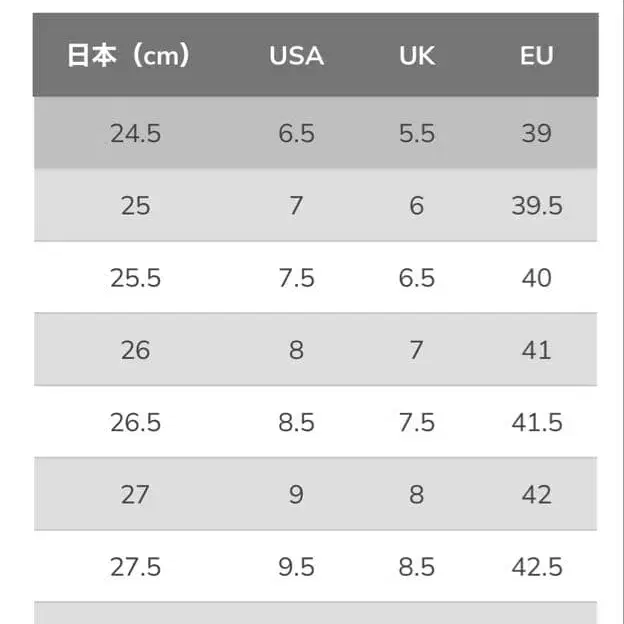624x624 pixels.
Task: Click the USA column header
Action: (x=296, y=56)
